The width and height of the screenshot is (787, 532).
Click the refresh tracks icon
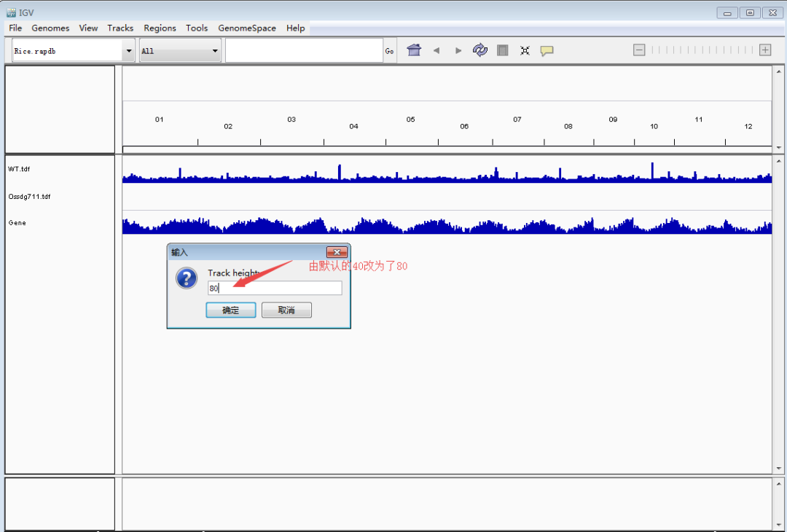coord(480,50)
